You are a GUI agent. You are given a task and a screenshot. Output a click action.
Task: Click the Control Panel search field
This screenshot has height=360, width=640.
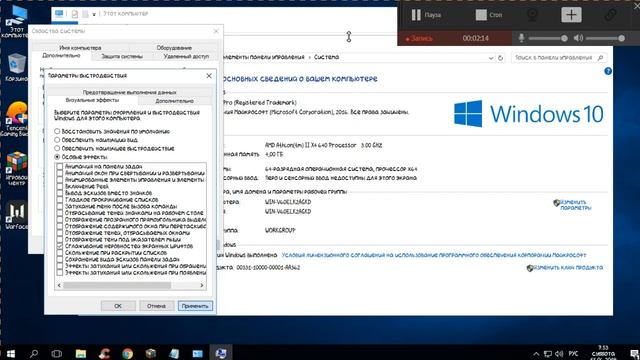(559, 58)
